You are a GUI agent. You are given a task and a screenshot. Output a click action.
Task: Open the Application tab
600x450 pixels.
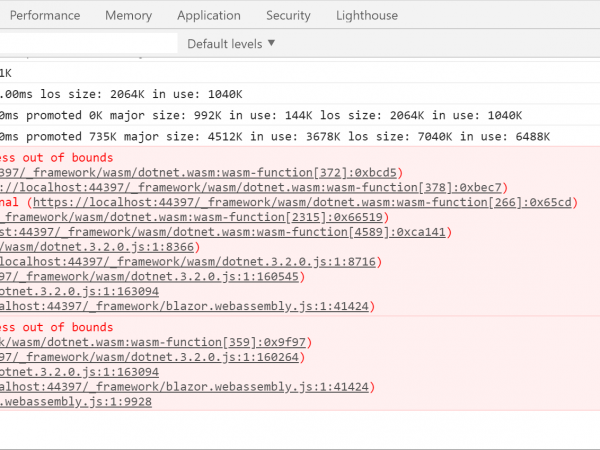(209, 15)
